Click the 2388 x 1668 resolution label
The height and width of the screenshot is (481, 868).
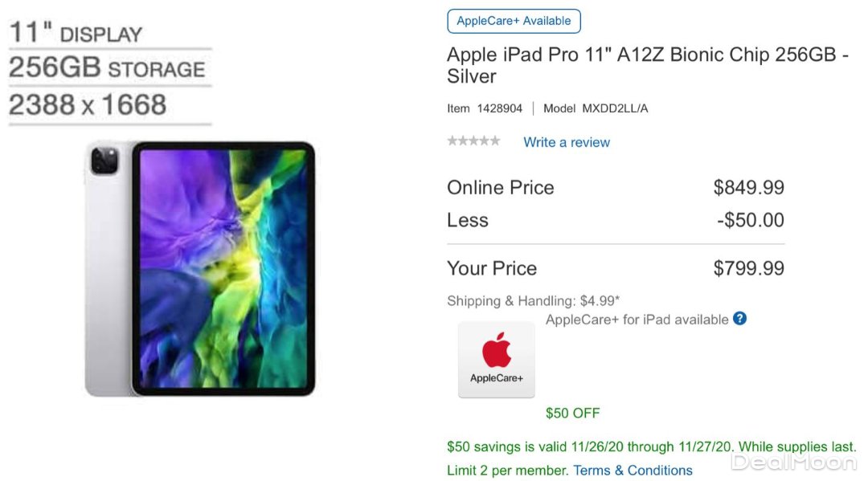click(x=88, y=104)
